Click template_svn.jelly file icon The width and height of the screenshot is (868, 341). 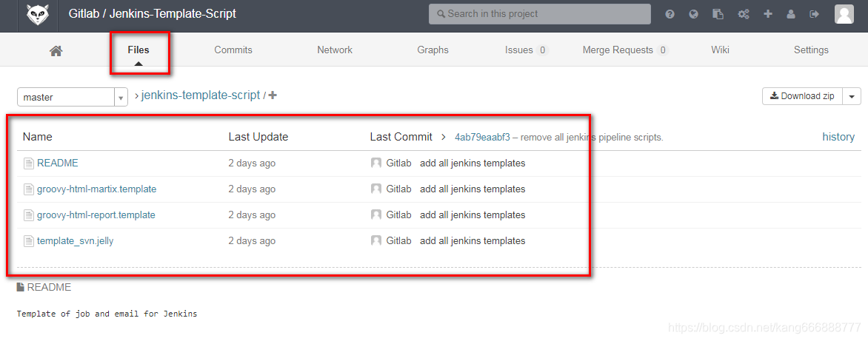[29, 240]
